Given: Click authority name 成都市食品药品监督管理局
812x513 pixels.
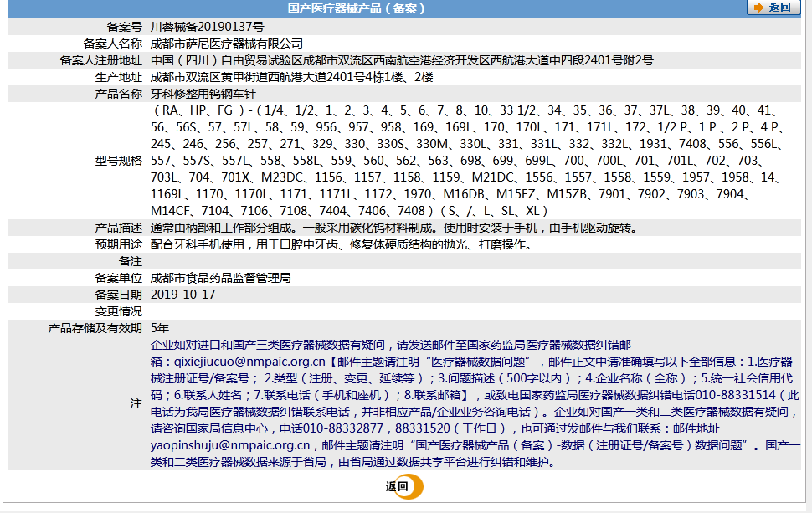Looking at the screenshot, I should point(220,278).
